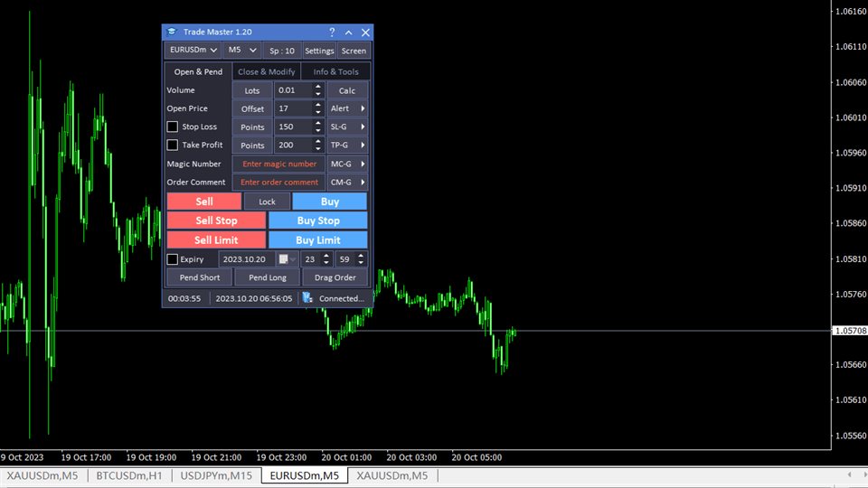Expand the CM-G options arrow
Screen dimensions: 868x488
[x=363, y=182]
